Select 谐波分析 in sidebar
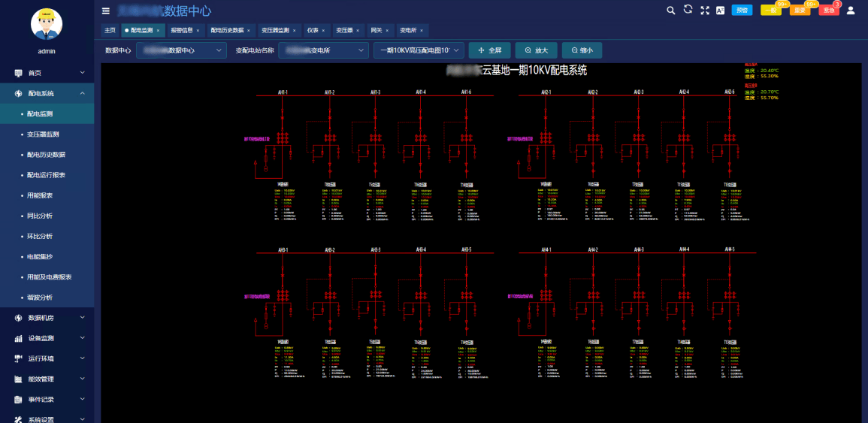Image resolution: width=868 pixels, height=423 pixels. click(47, 298)
